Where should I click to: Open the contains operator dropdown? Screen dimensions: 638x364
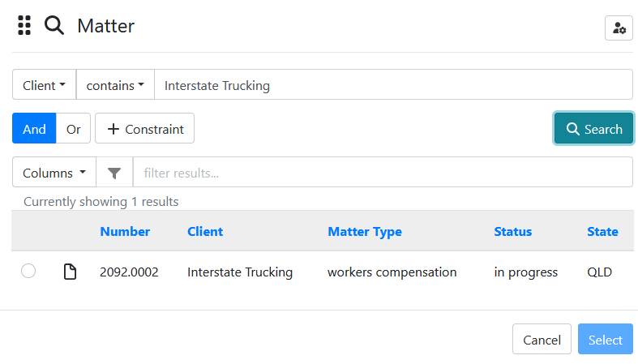[115, 84]
